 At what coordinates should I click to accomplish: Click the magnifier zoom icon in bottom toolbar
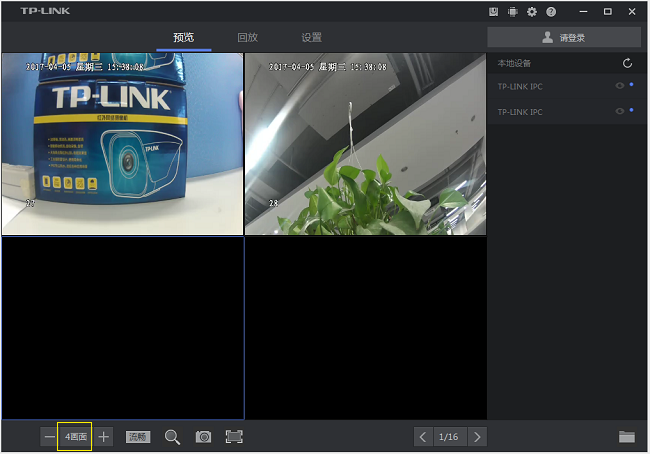pos(172,437)
